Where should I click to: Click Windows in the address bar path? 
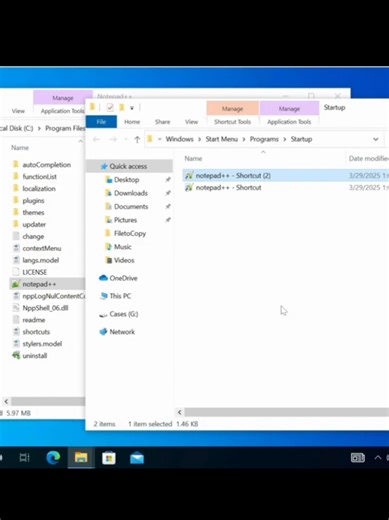click(180, 139)
